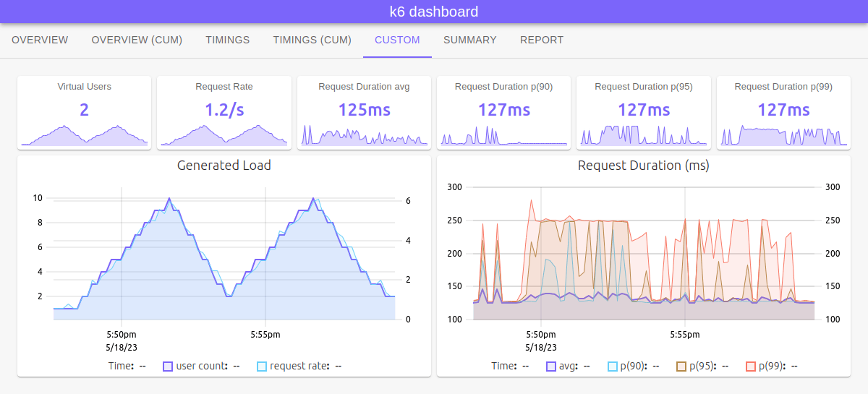868x394 pixels.
Task: Click the Virtual Users sparkline card
Action: click(x=85, y=113)
